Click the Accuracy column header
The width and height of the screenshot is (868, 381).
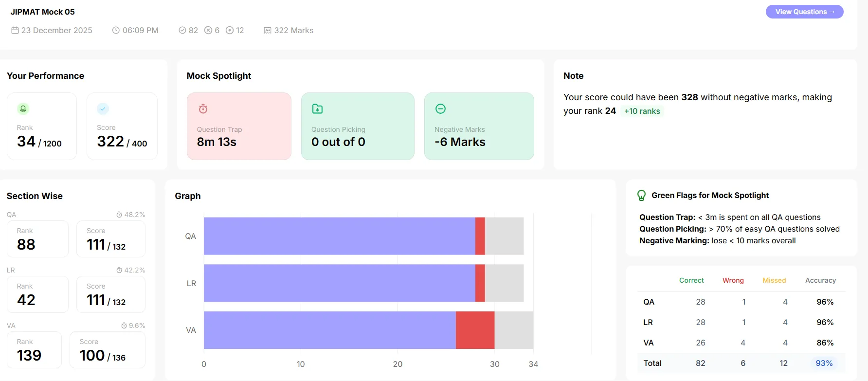click(820, 280)
